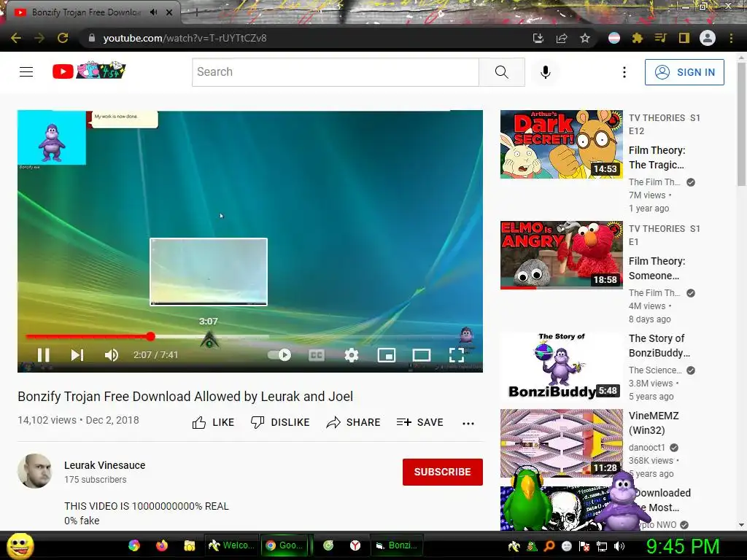
Task: Open the 9:45 PM taskbar clock
Action: pos(682,546)
